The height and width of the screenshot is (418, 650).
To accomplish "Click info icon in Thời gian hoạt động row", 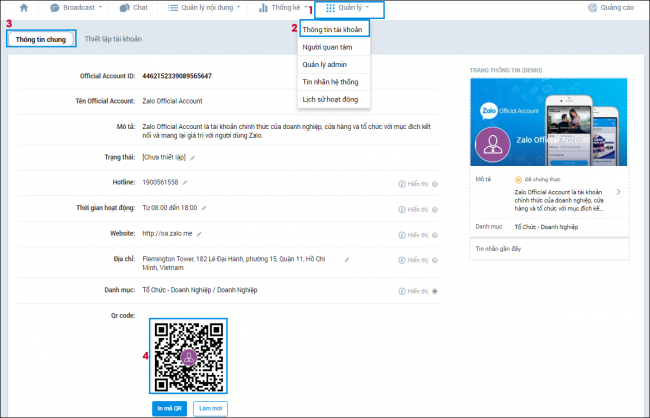I will pyautogui.click(x=402, y=210).
